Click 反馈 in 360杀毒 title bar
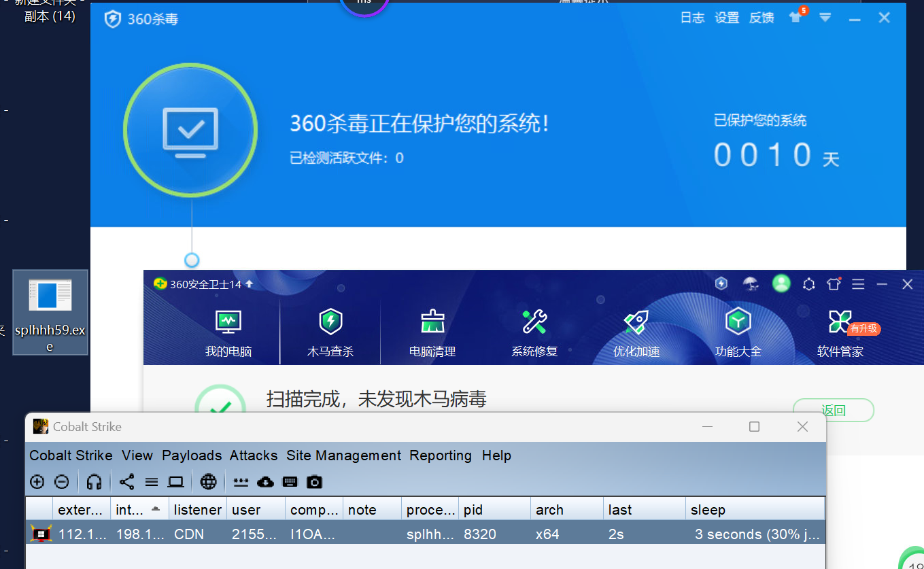 [762, 18]
